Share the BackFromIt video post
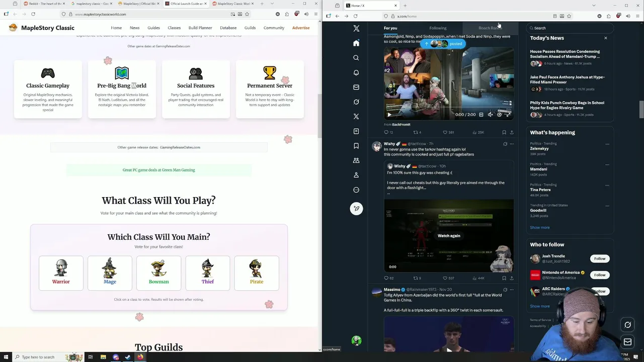This screenshot has width=644, height=362. click(x=512, y=132)
